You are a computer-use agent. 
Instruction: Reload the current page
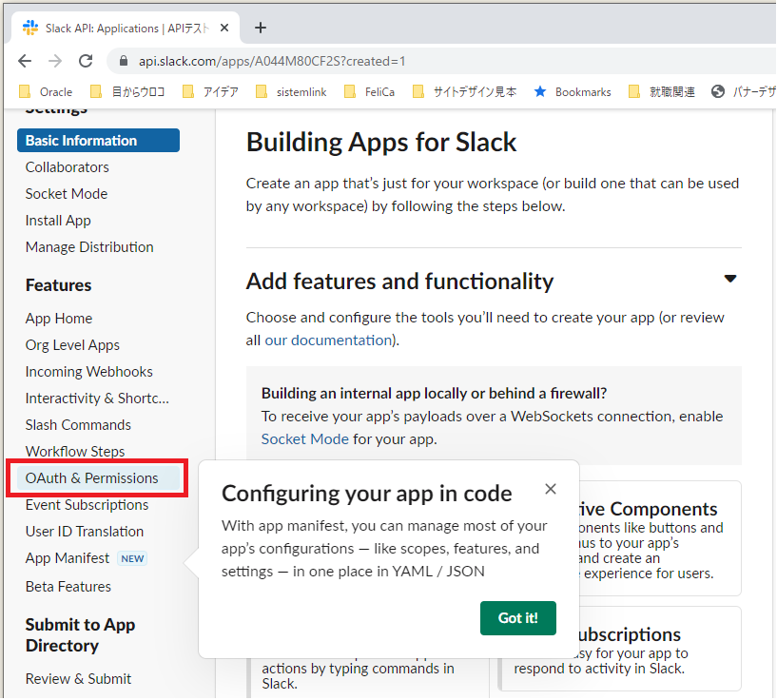click(x=86, y=59)
